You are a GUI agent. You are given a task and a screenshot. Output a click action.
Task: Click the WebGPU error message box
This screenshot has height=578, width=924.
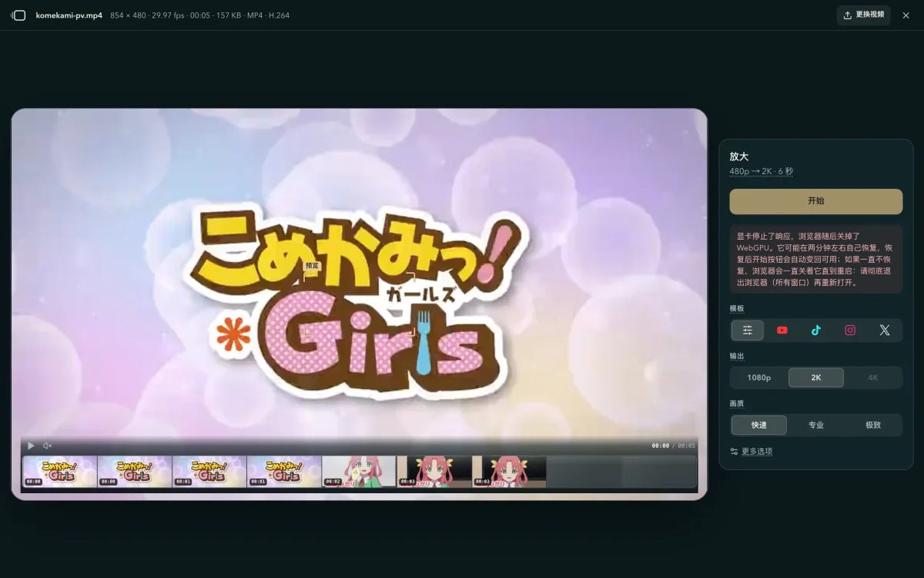pos(815,259)
